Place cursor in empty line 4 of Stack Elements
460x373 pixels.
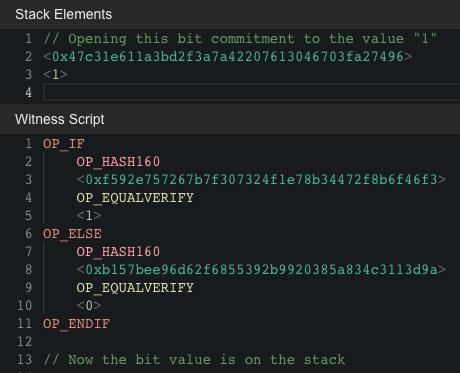click(252, 92)
